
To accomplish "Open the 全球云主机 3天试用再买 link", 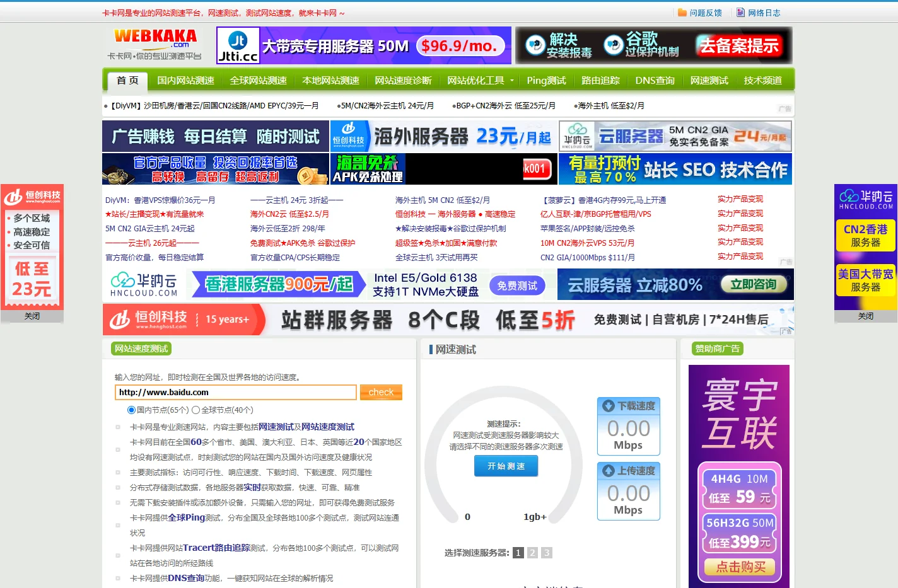I will 436,258.
